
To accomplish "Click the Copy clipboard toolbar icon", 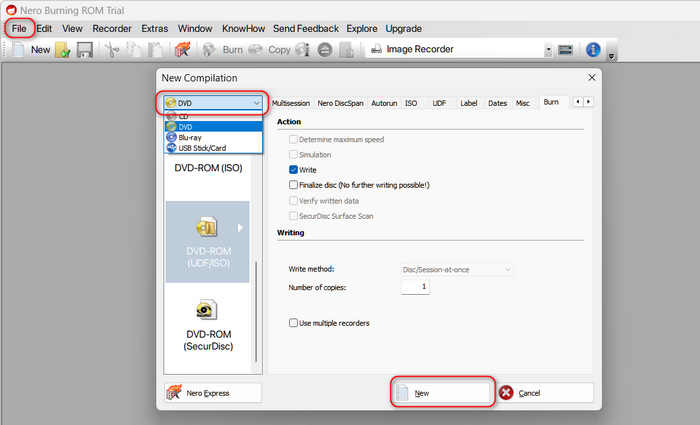I will tap(133, 50).
